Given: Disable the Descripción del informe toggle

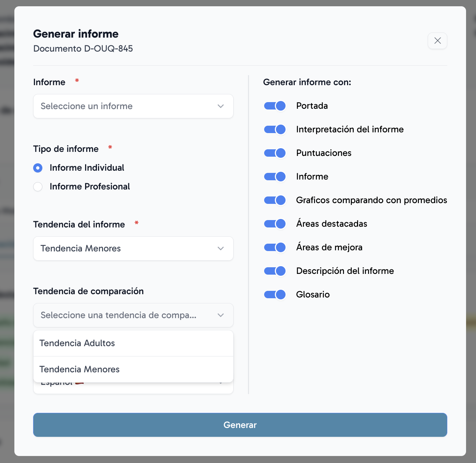Looking at the screenshot, I should click(x=275, y=271).
